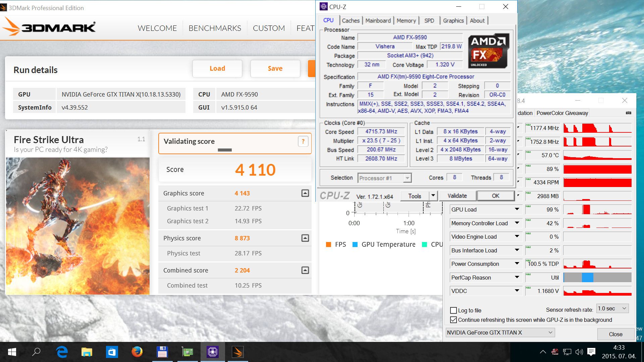Enable Log to file checkbox

pos(453,310)
